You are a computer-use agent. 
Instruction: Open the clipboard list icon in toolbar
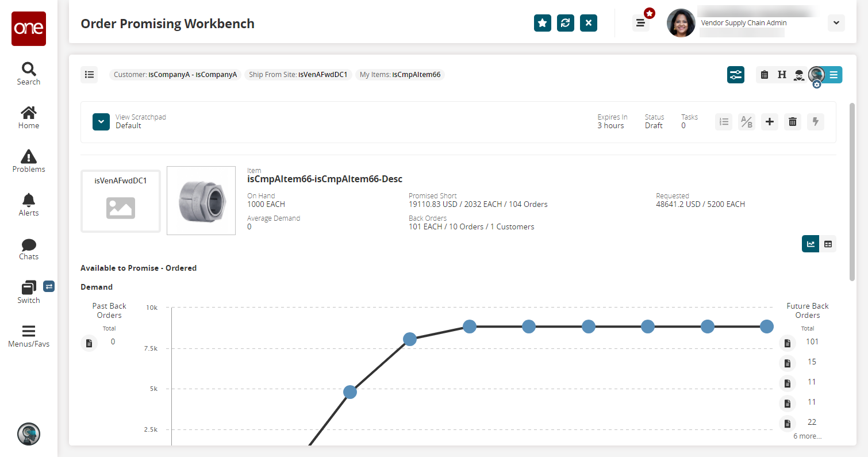765,75
